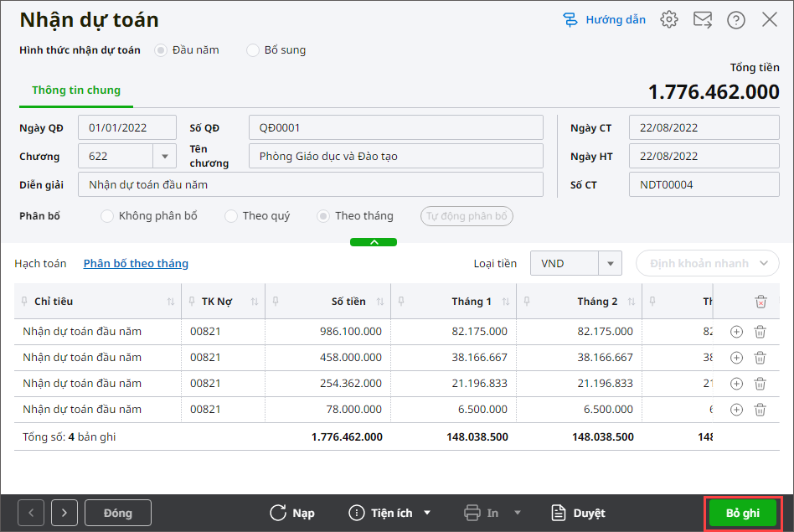The image size is (794, 532).
Task: Collapse the general info section chevron
Action: [374, 242]
